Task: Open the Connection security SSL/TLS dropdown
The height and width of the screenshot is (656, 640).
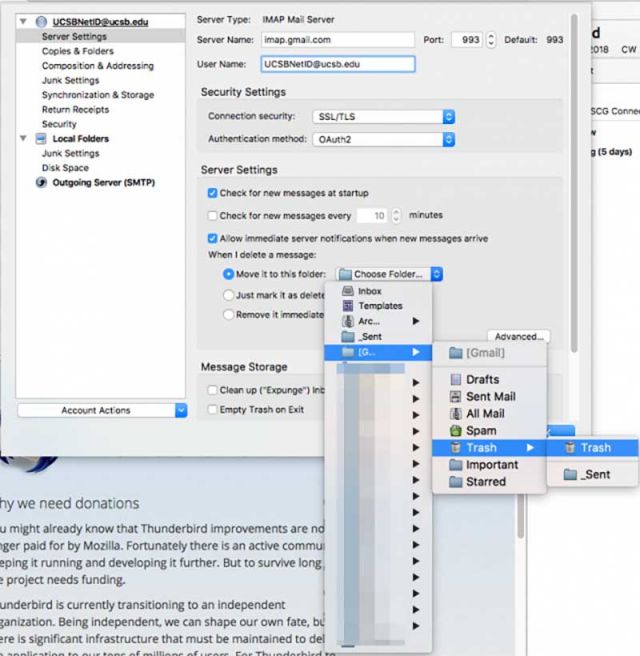Action: point(384,117)
